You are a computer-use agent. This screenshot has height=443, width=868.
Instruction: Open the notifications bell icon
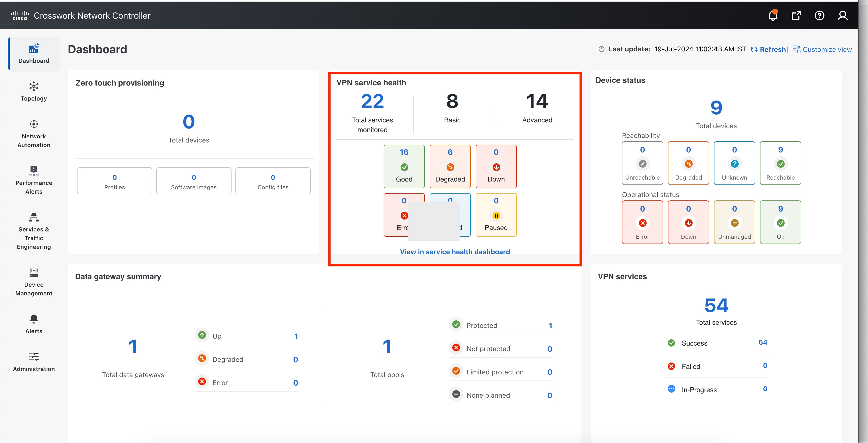coord(773,16)
